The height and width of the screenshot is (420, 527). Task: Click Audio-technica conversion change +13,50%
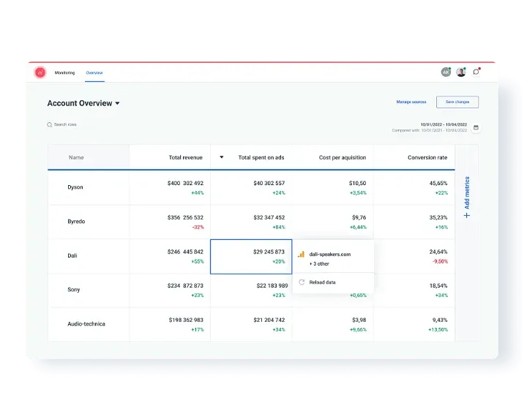coord(438,329)
